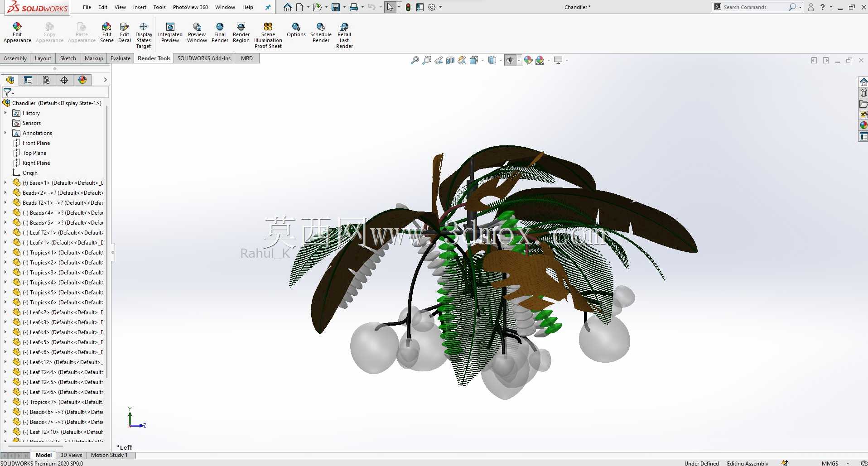The image size is (868, 466).
Task: Click the tree filter funnel icon
Action: tap(8, 92)
